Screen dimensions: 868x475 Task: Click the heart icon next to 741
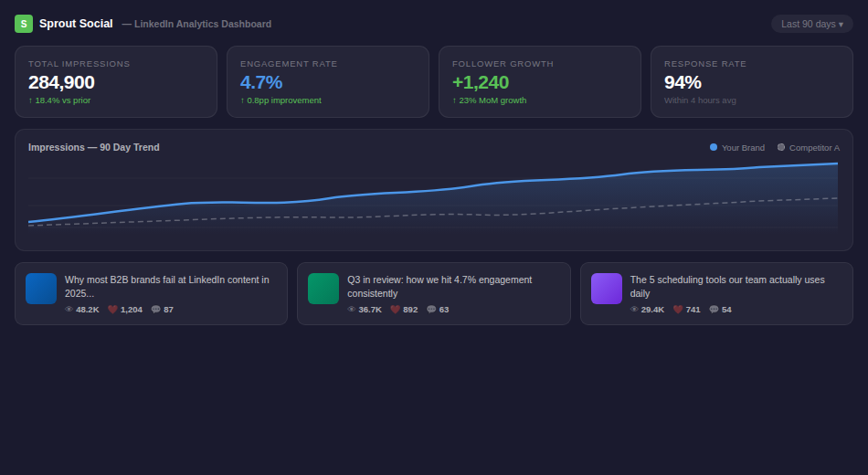tap(678, 310)
